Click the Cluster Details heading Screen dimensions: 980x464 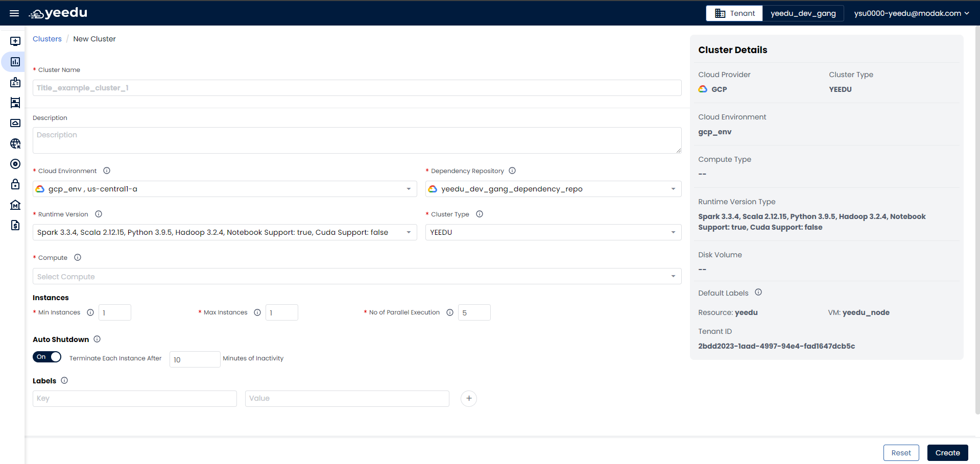pos(732,50)
